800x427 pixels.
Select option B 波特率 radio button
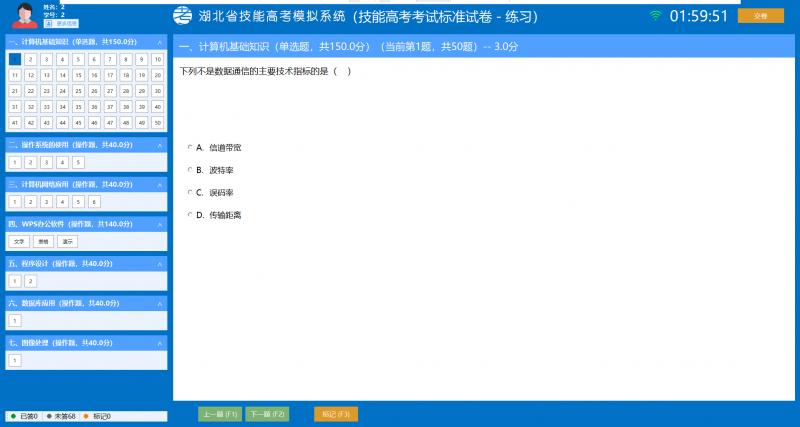click(x=190, y=170)
